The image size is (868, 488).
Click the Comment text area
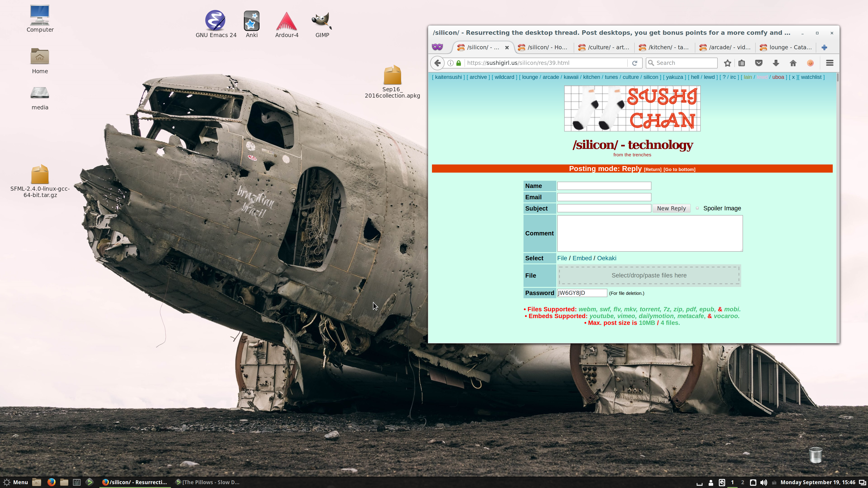point(649,233)
